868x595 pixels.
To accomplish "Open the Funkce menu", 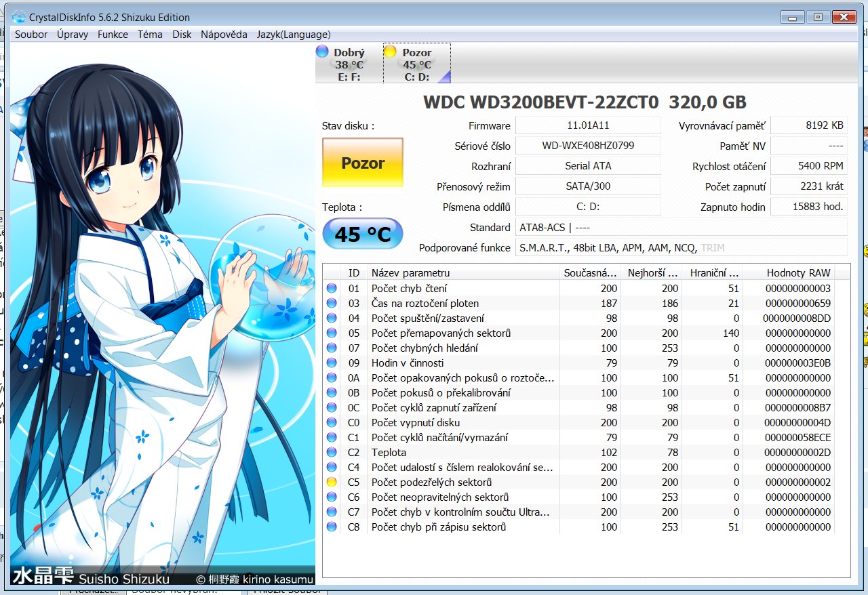I will click(x=113, y=35).
